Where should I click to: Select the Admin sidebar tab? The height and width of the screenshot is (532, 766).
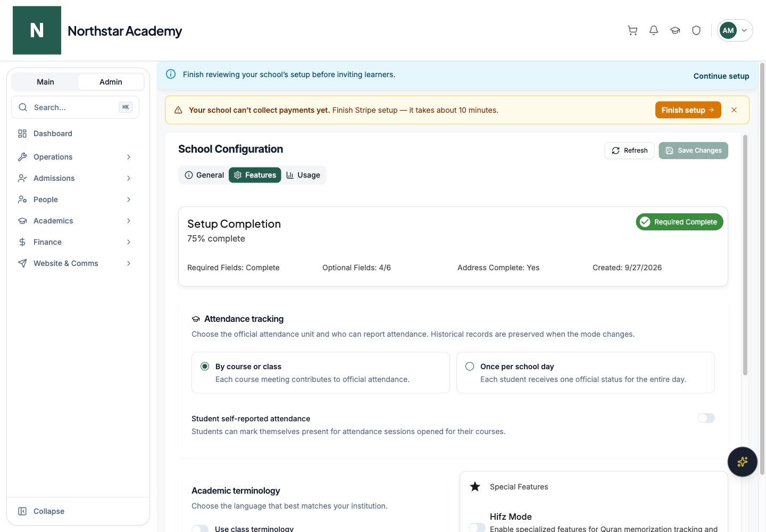pyautogui.click(x=111, y=82)
